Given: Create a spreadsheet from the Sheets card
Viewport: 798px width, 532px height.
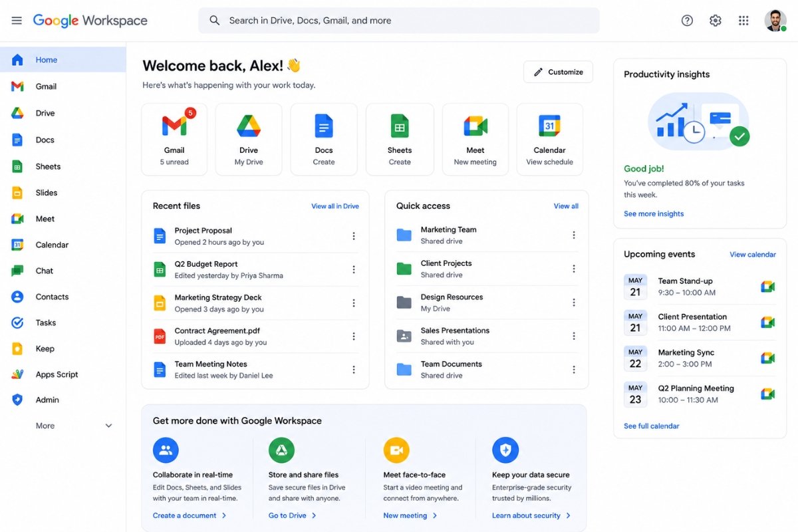Looking at the screenshot, I should pyautogui.click(x=400, y=139).
